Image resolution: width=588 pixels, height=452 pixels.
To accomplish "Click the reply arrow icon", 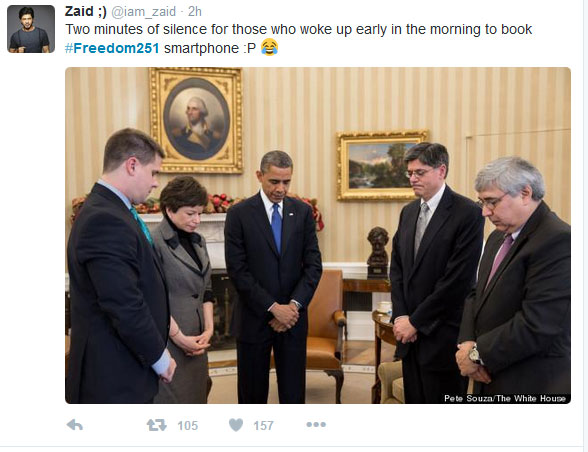I will point(75,425).
